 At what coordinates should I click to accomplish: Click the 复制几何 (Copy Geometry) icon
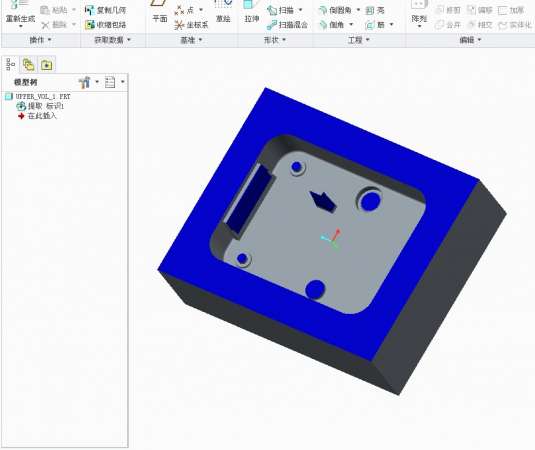click(x=89, y=11)
